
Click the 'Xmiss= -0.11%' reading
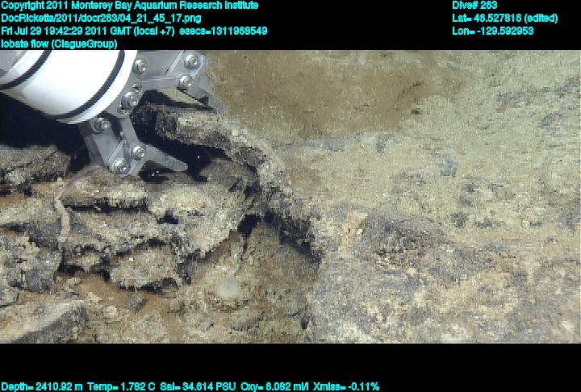(x=346, y=387)
